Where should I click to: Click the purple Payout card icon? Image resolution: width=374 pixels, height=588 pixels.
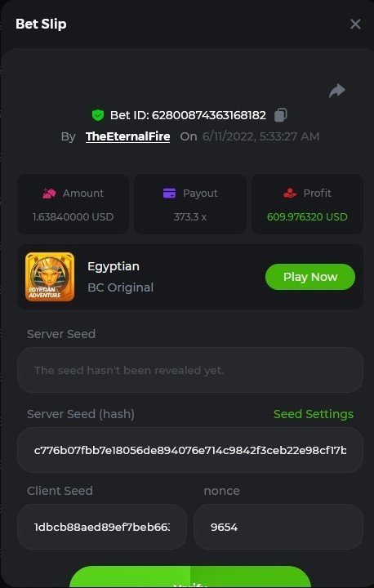pyautogui.click(x=170, y=194)
